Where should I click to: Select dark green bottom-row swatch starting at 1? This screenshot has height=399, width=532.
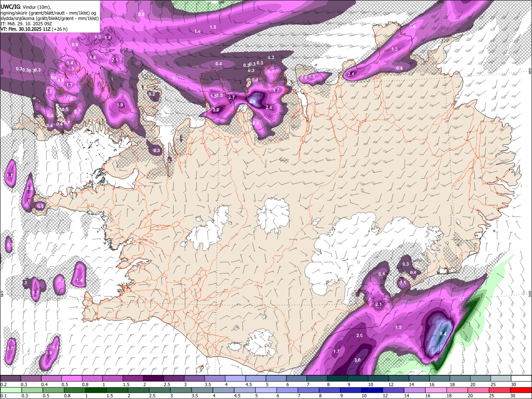[x=95, y=390]
